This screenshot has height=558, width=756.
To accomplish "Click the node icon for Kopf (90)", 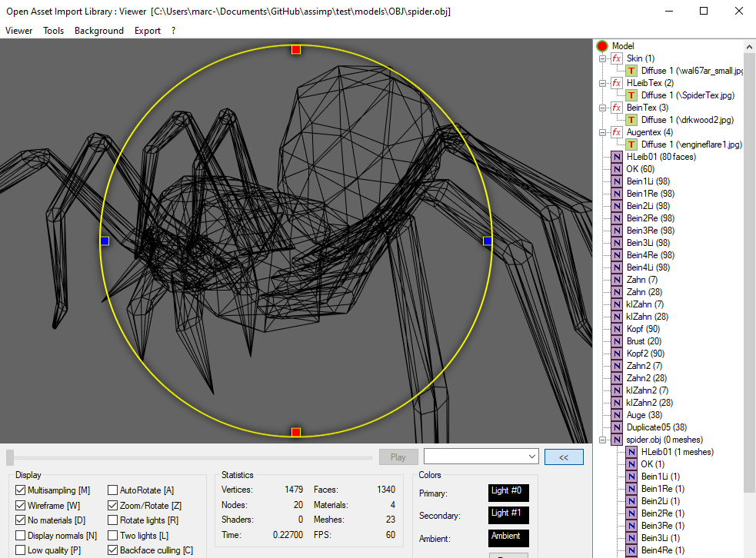I will pyautogui.click(x=616, y=328).
